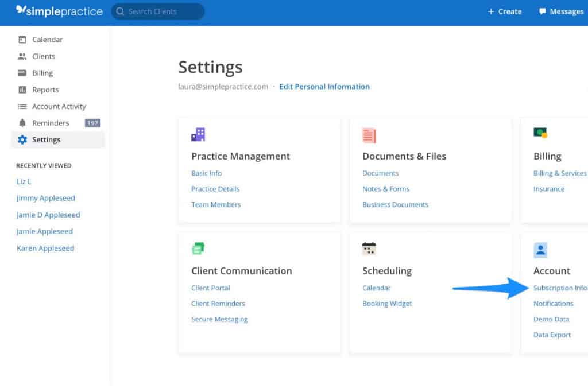Open the Create menu in header

coord(505,11)
